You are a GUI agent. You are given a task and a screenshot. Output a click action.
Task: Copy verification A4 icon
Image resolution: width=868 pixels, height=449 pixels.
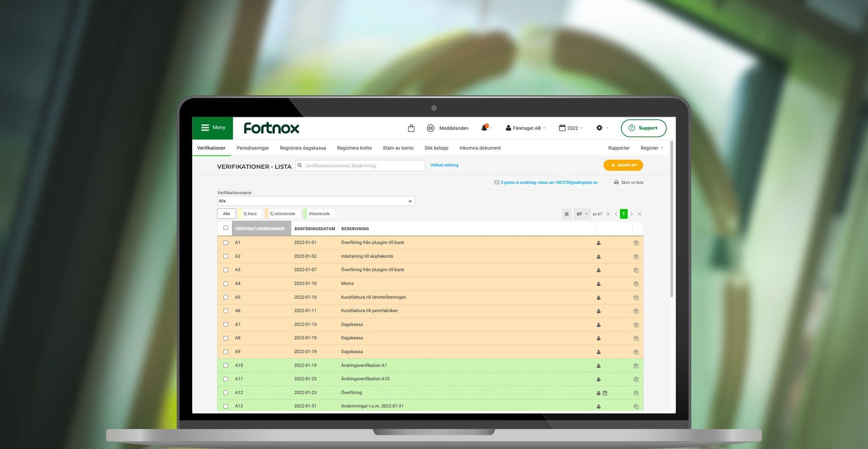point(636,284)
